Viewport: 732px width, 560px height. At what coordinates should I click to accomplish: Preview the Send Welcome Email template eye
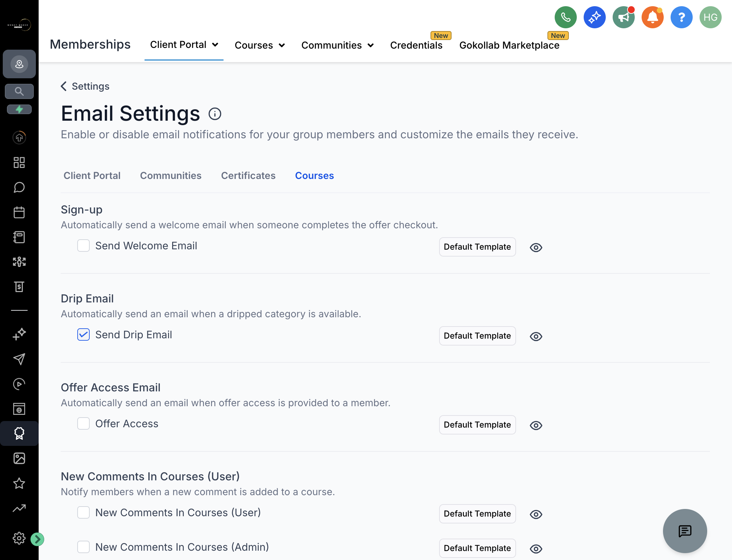pos(536,248)
